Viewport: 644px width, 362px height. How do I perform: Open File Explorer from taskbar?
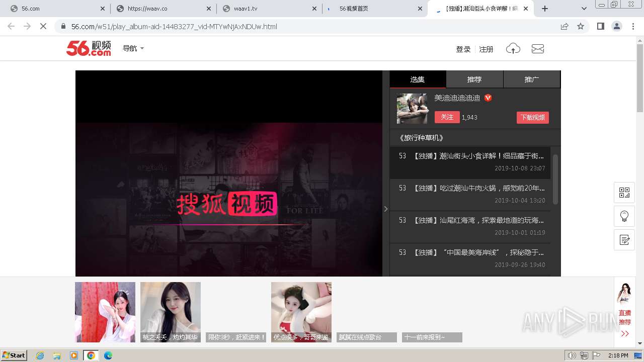tap(57, 355)
